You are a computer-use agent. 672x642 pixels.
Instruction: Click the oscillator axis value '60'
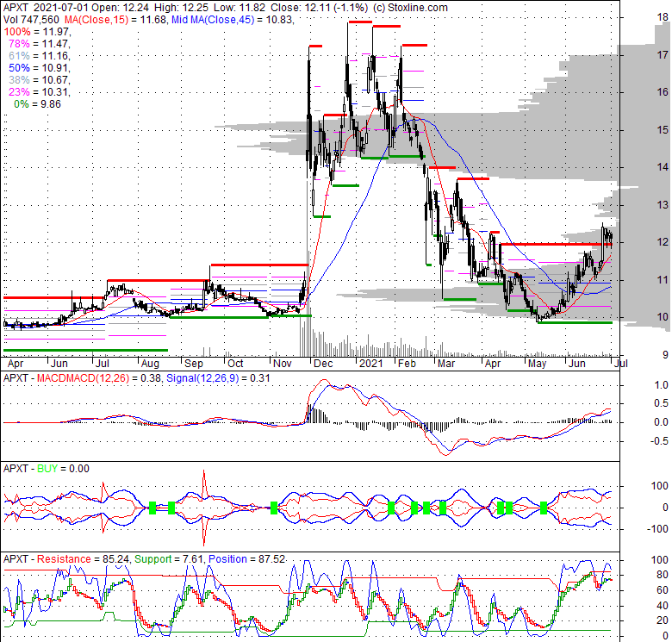[663, 590]
